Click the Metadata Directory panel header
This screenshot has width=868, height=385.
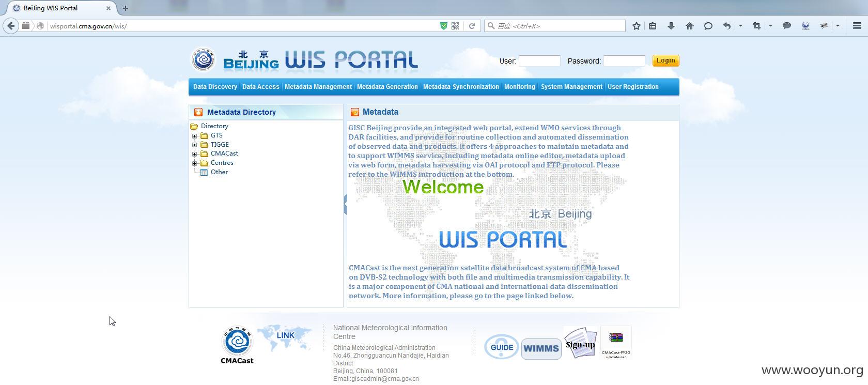point(266,112)
